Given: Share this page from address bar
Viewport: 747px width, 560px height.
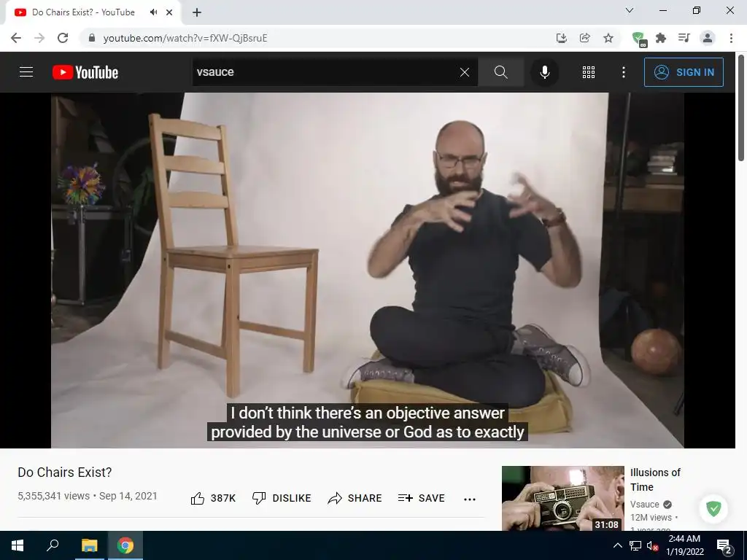Looking at the screenshot, I should coord(585,38).
